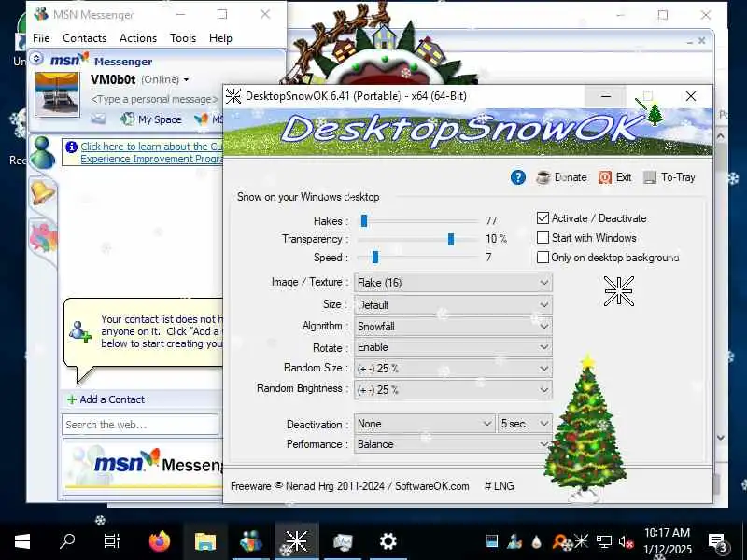Image resolution: width=747 pixels, height=560 pixels.
Task: Open the Settings gear on the taskbar
Action: point(388,541)
